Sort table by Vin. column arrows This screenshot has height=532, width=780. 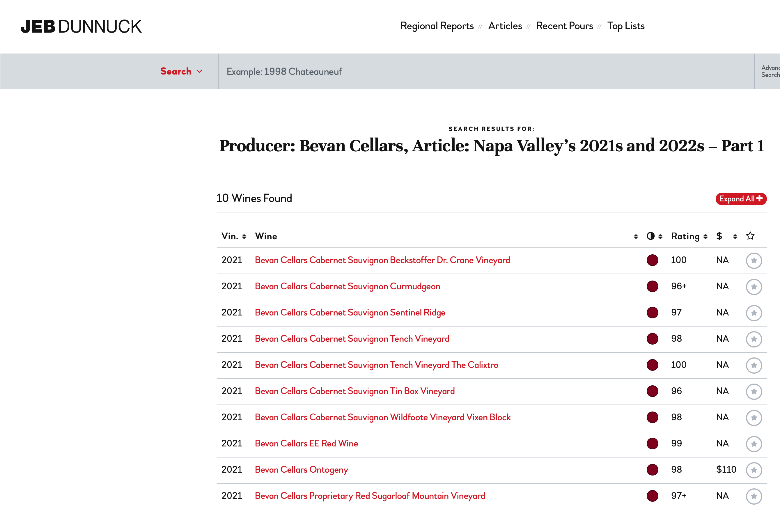(x=244, y=237)
